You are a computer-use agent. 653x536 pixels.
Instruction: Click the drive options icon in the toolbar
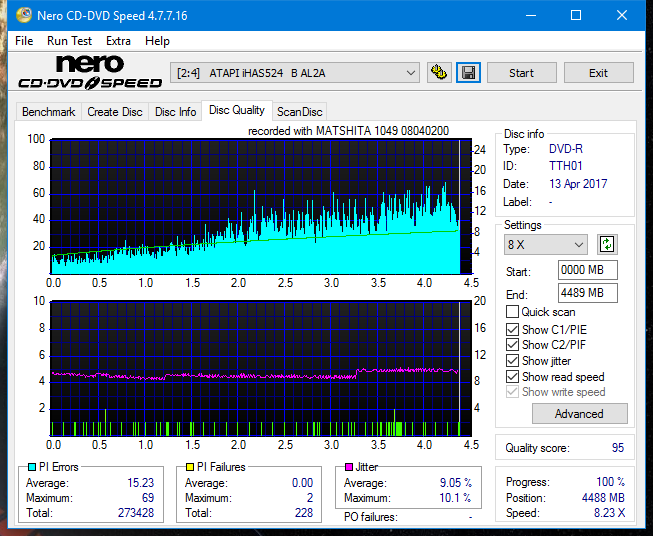coord(438,73)
